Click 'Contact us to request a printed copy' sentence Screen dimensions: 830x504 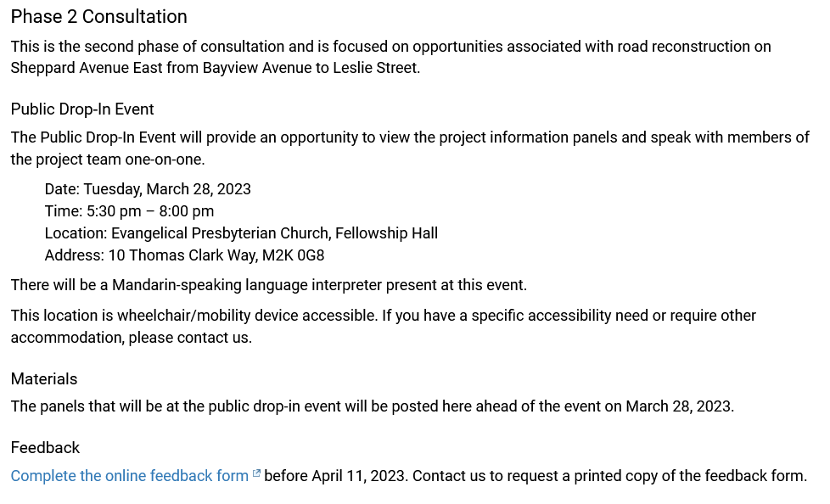tap(610, 476)
